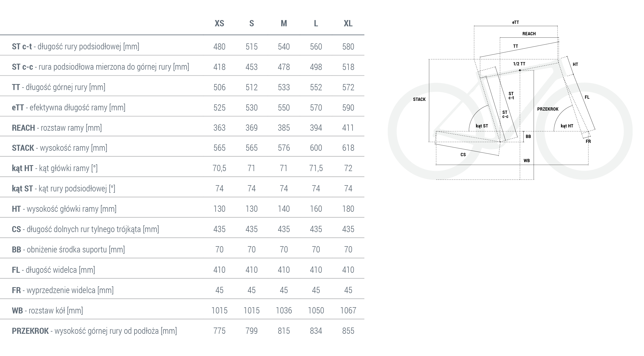
Task: Click the REACH label in the frame diagram
Action: tap(529, 34)
